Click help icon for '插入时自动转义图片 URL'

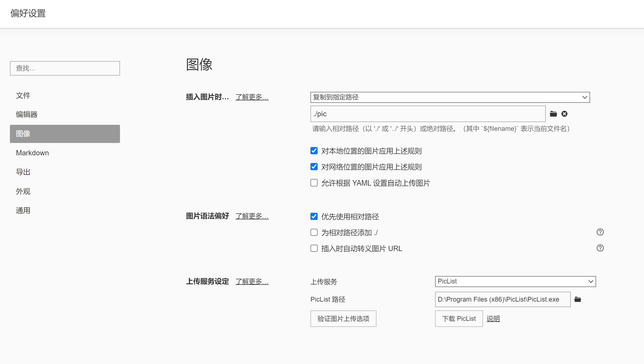600,248
